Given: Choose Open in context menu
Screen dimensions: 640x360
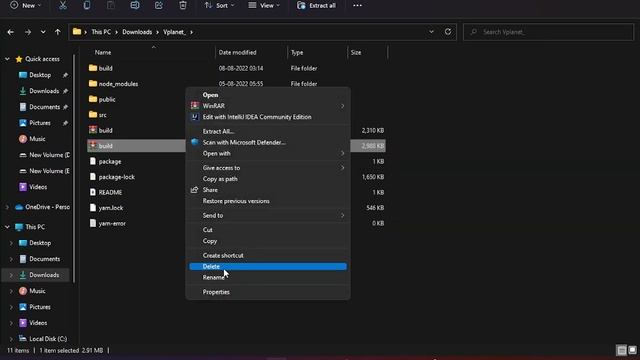Looking at the screenshot, I should point(268,95).
